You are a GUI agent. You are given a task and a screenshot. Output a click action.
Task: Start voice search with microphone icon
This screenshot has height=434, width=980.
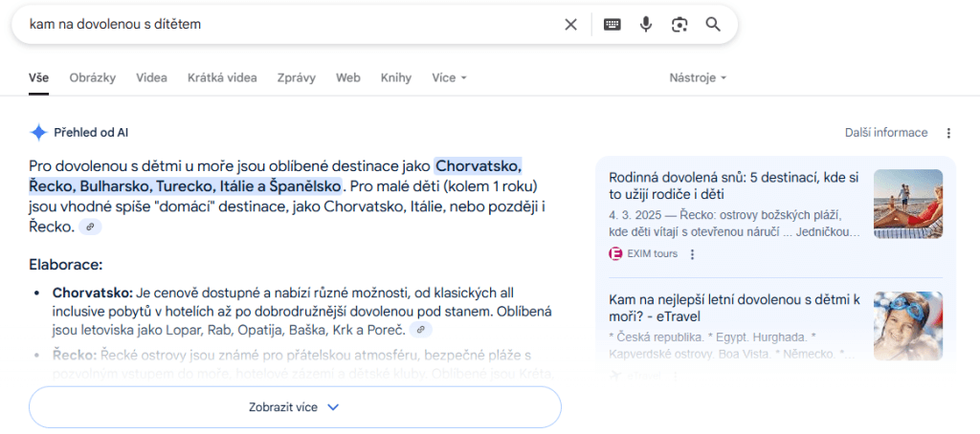(x=646, y=24)
